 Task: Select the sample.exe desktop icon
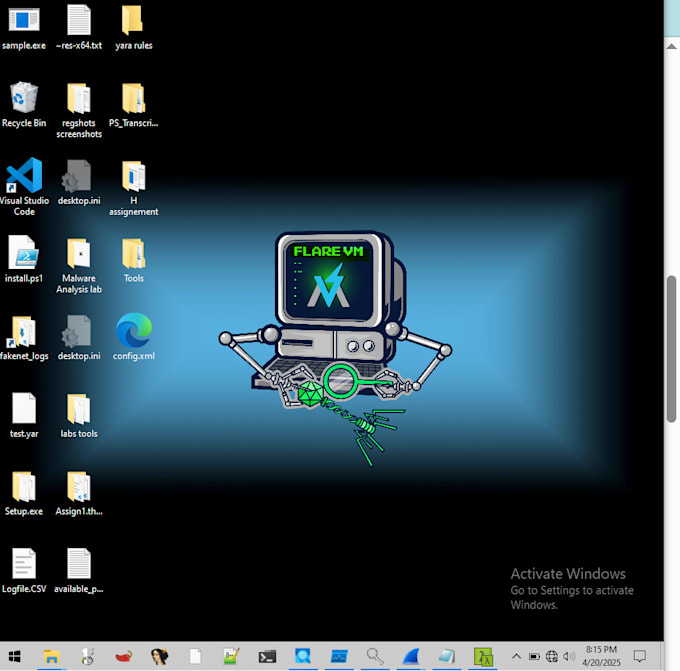pos(24,27)
